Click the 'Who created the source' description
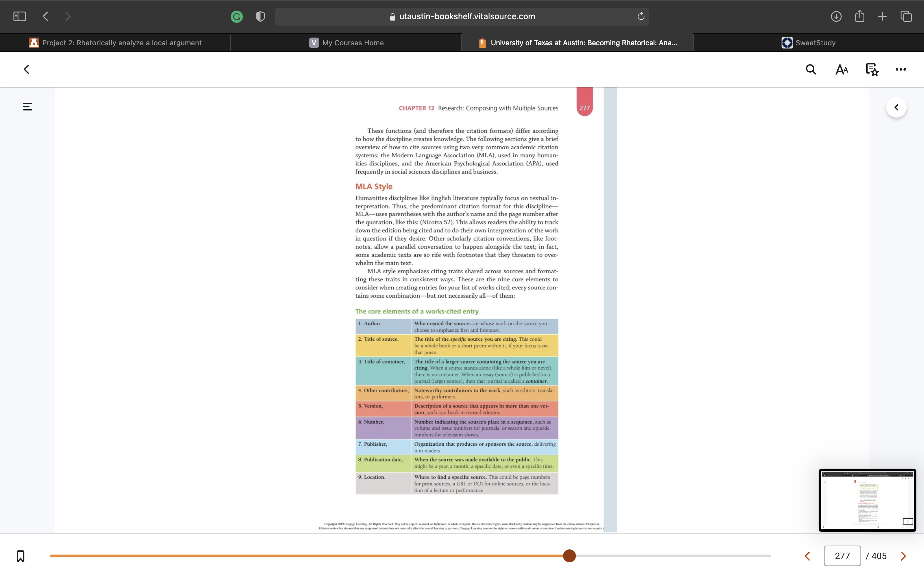Viewport: 924px width, 578px height. point(485,327)
